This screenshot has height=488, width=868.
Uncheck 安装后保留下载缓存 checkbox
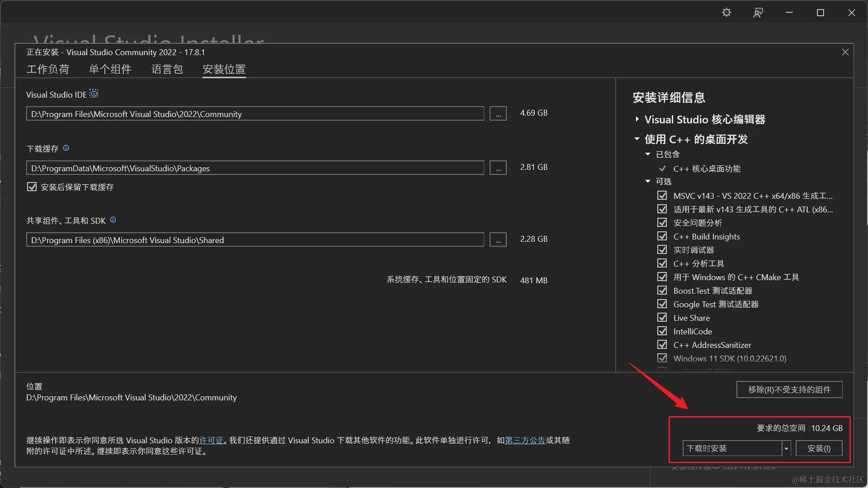(32, 187)
